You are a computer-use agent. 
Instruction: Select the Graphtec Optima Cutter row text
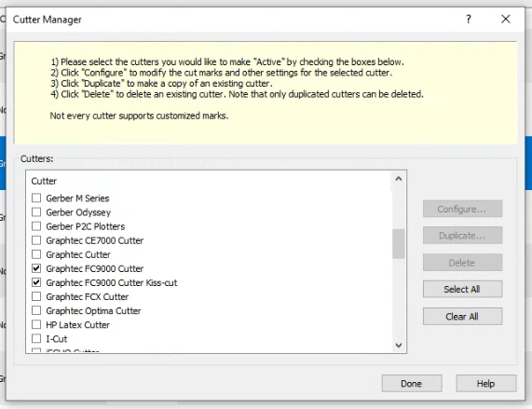93,310
